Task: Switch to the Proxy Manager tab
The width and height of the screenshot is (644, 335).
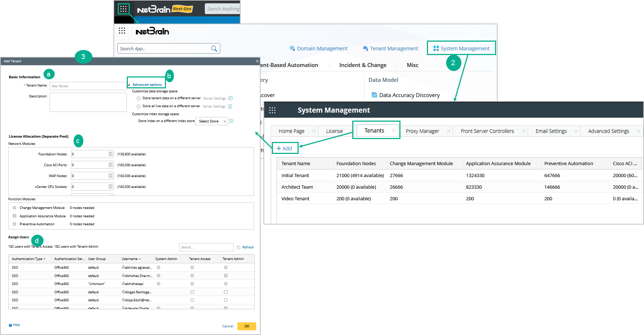Action: [422, 131]
